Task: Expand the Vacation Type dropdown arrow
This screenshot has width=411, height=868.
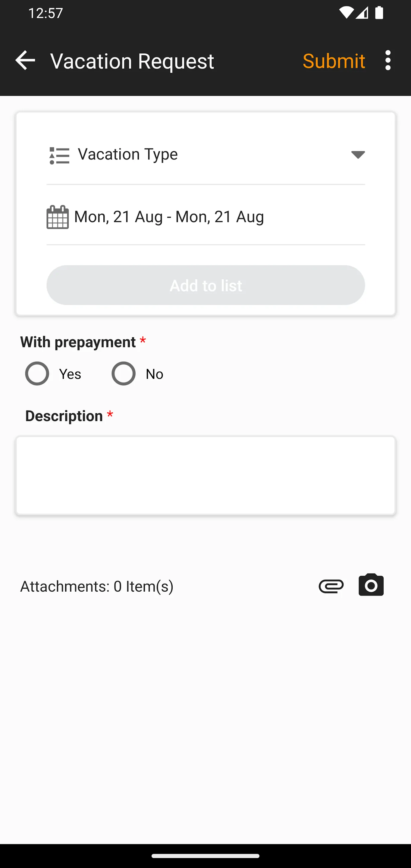Action: [x=358, y=155]
